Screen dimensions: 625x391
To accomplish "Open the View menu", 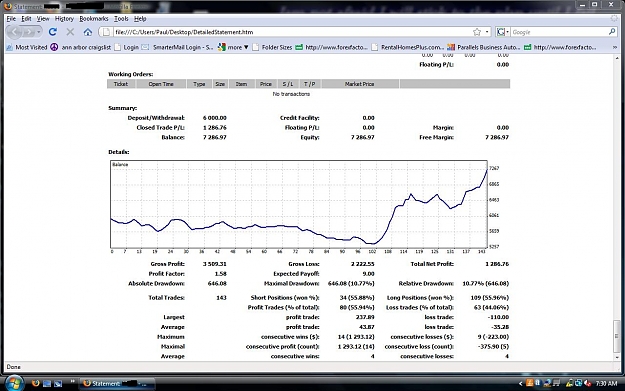I will pyautogui.click(x=43, y=19).
